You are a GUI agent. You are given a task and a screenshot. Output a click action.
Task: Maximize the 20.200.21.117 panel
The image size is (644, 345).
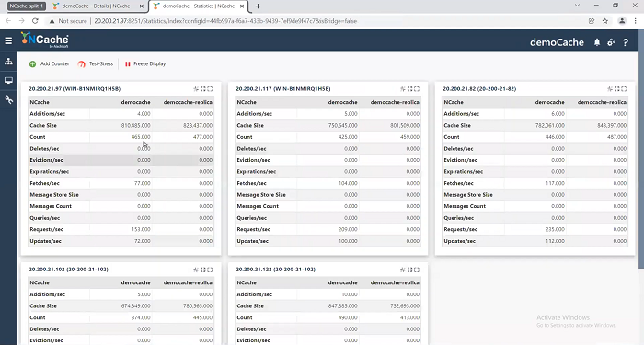[x=417, y=89]
